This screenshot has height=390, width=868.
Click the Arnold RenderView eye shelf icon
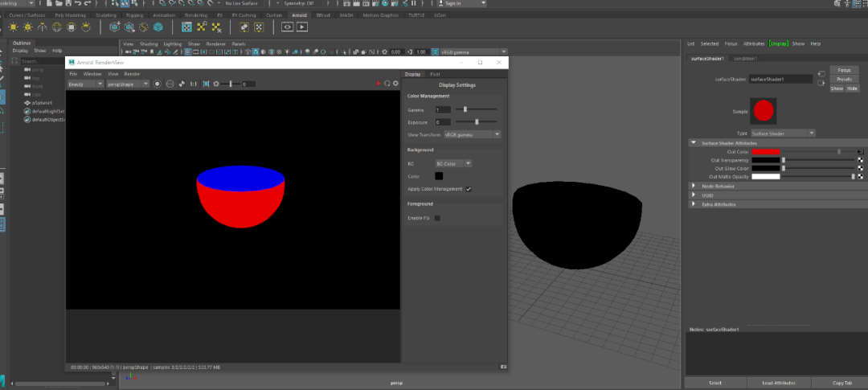[287, 27]
